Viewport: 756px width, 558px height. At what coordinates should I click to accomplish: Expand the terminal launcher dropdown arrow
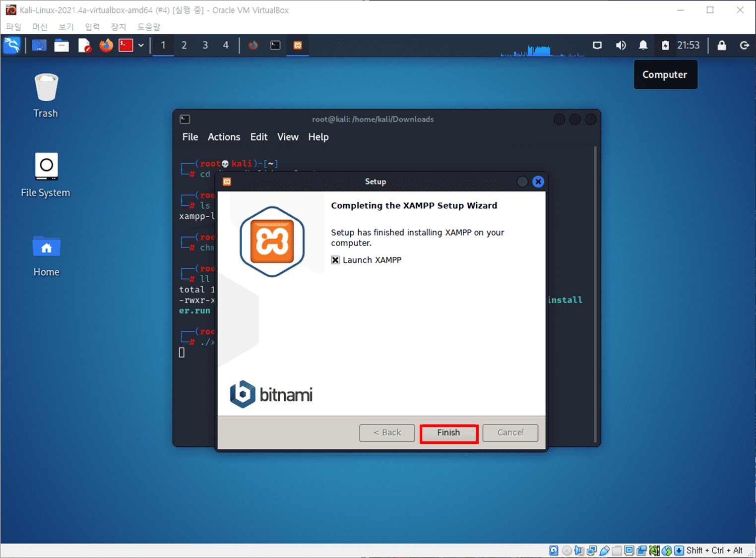141,45
